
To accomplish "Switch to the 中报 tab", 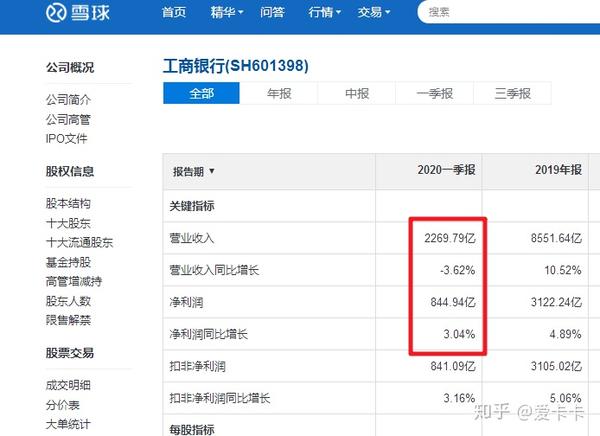I will click(357, 93).
